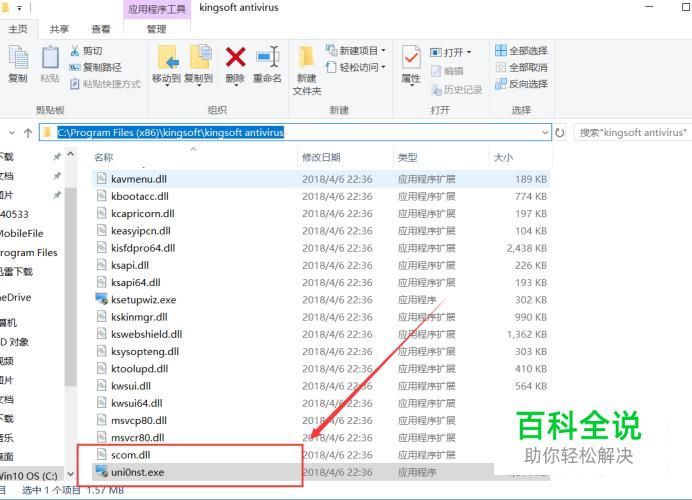Select OneDrive in the navigation pane
Screen dimensions: 692x500
16,297
